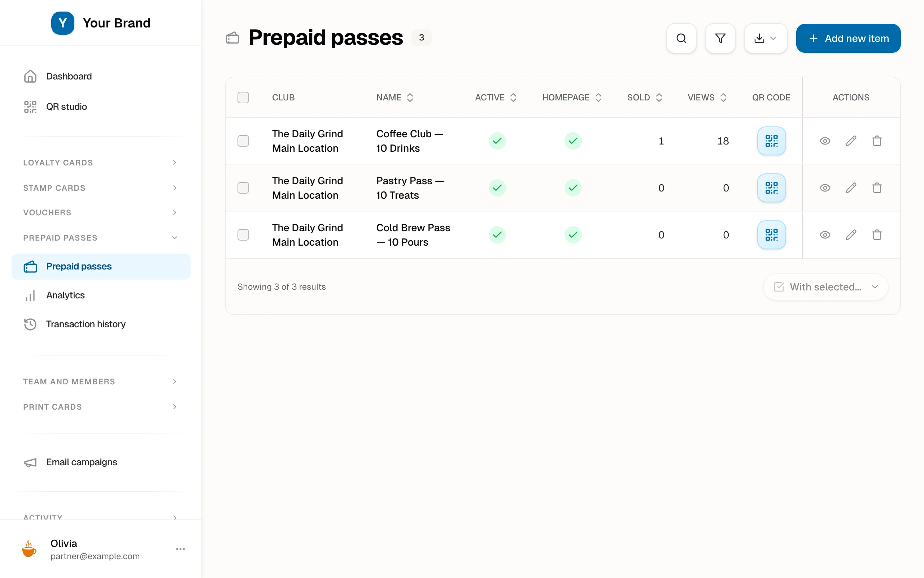This screenshot has width=924, height=578.
Task: Open Analytics page
Action: [x=101, y=295]
